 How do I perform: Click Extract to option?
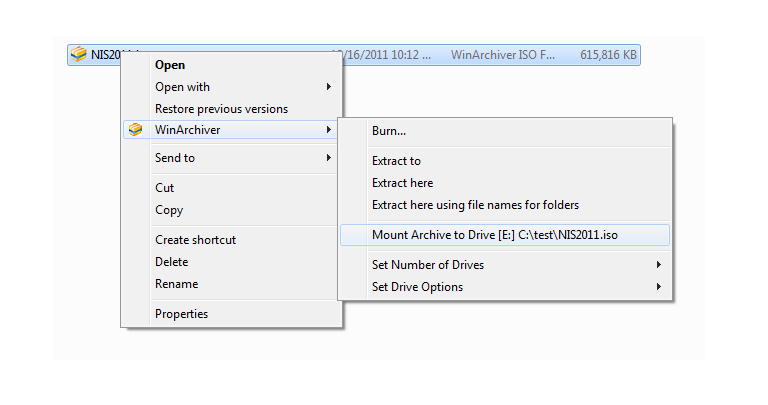click(396, 161)
